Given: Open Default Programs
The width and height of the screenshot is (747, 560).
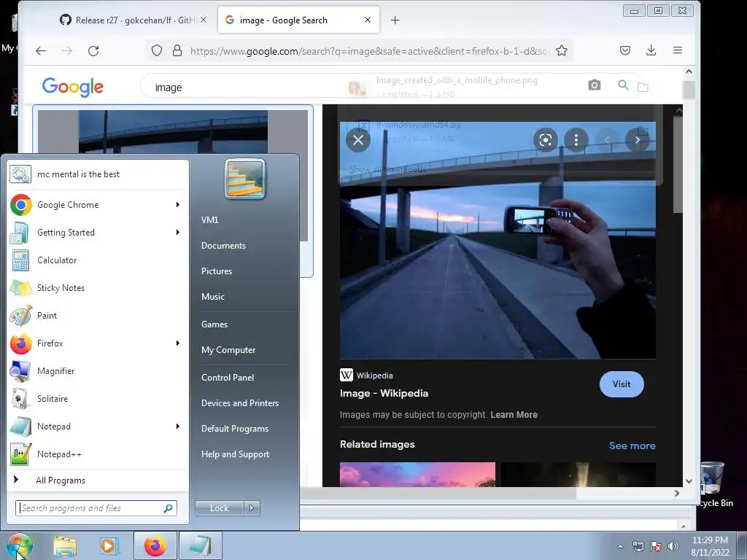Looking at the screenshot, I should coord(235,429).
